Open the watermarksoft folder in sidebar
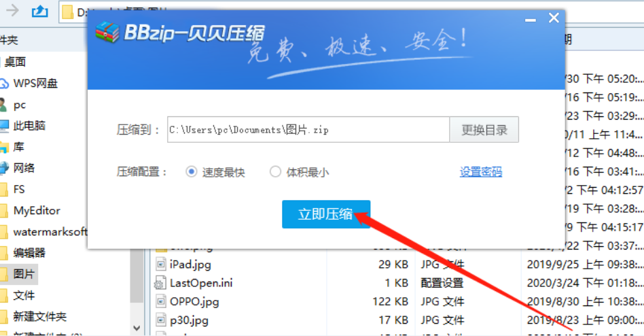 click(x=50, y=232)
